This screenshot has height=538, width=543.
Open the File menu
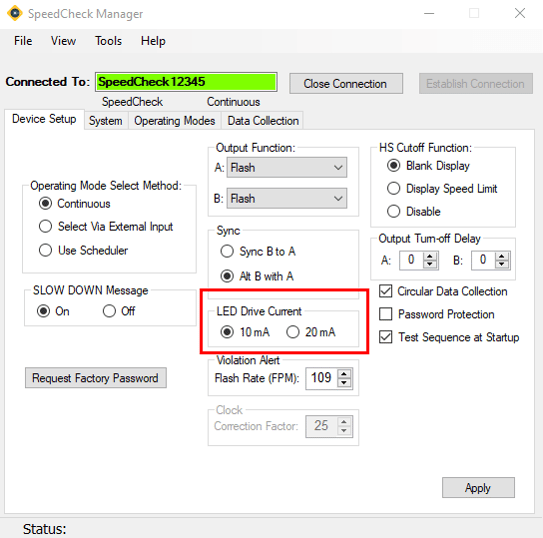click(23, 41)
